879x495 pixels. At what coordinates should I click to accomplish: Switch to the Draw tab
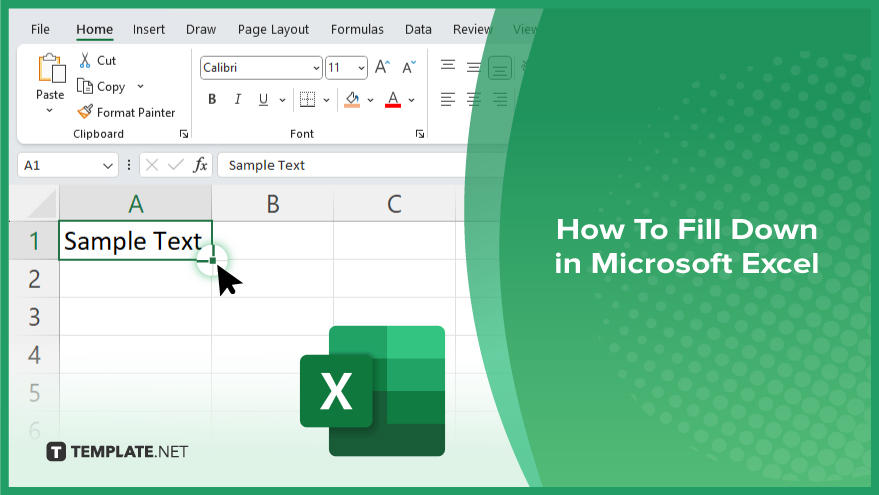[x=201, y=29]
